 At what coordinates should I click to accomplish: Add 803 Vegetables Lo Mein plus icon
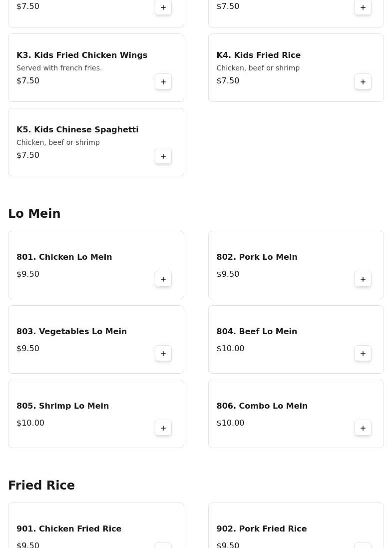click(163, 353)
